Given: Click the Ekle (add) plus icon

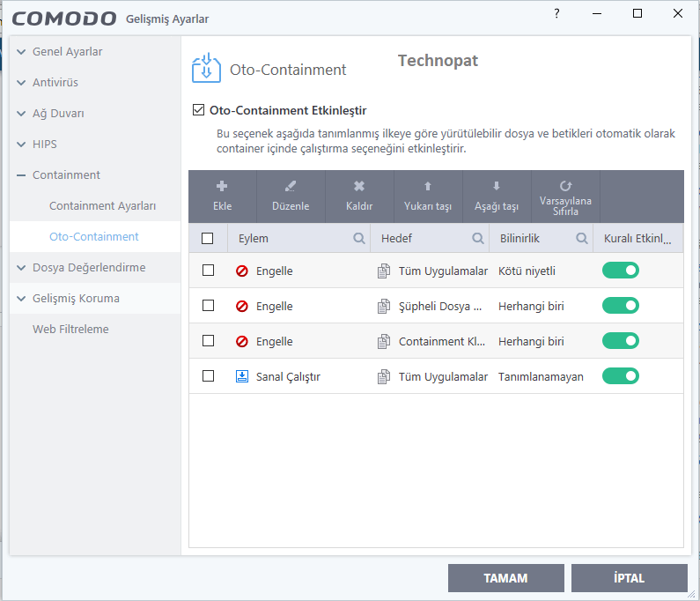Looking at the screenshot, I should pos(222,187).
